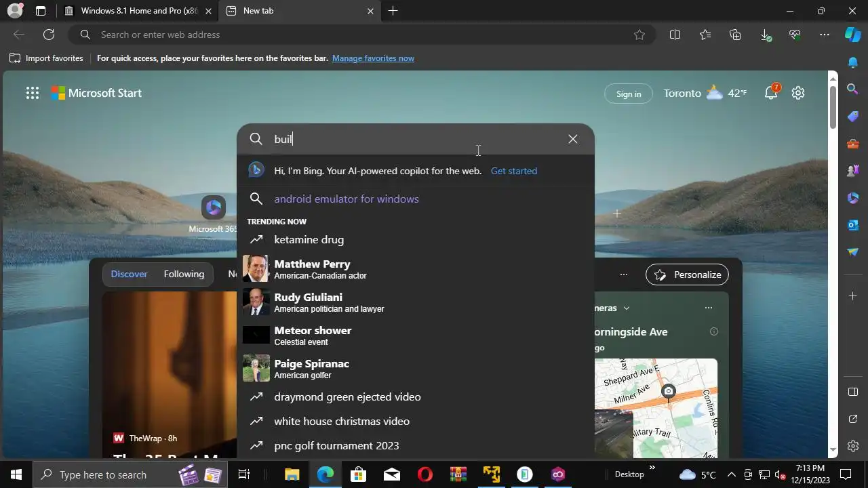Image resolution: width=868 pixels, height=488 pixels.
Task: Open the Downloads icon
Action: pos(765,35)
